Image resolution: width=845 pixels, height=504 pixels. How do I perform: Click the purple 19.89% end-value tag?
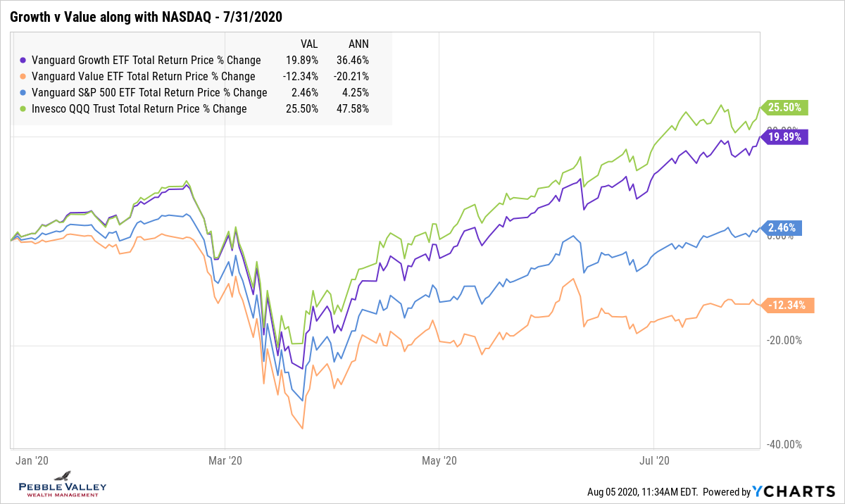click(x=786, y=137)
